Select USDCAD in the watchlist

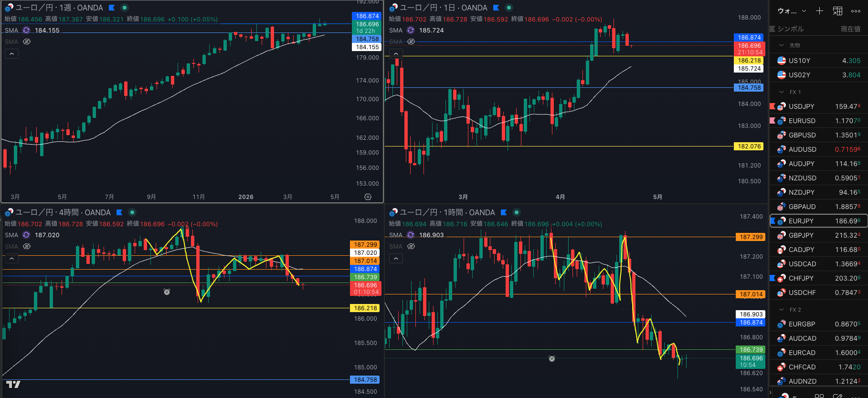(818, 264)
